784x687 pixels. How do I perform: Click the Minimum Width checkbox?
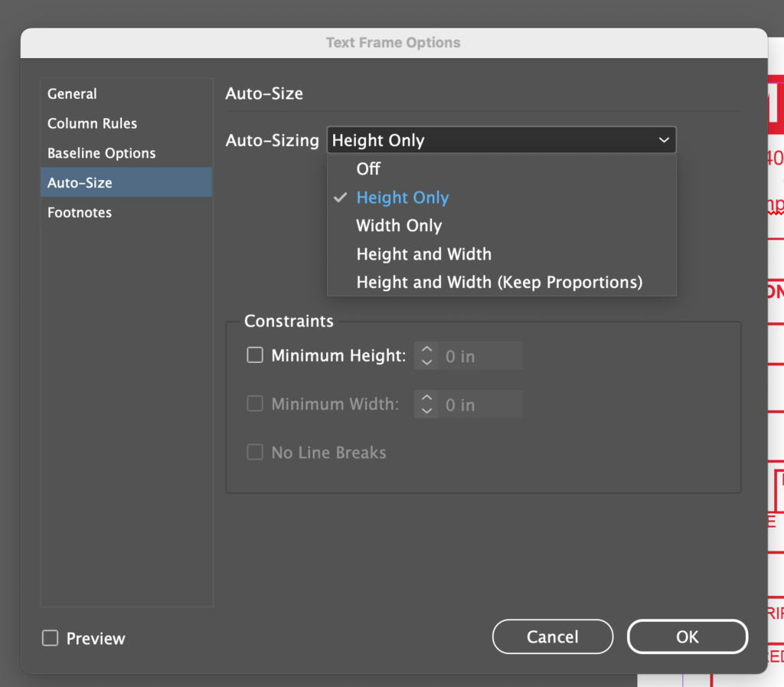[x=255, y=404]
